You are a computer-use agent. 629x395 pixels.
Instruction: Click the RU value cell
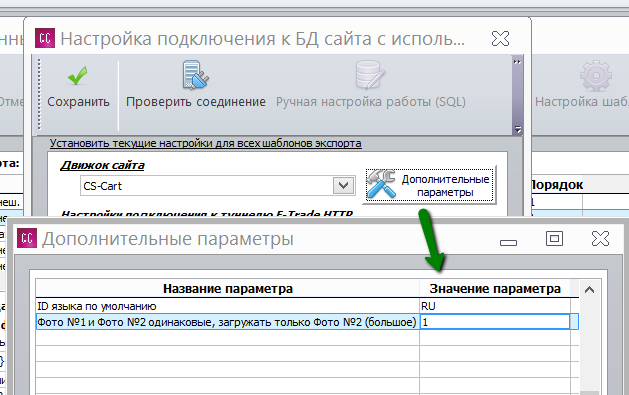(495, 306)
